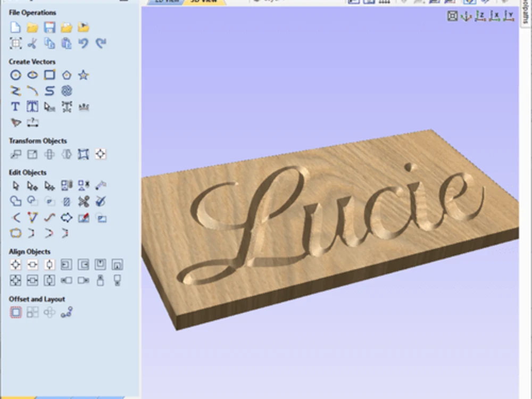Switch to Node Editing cursor tool
This screenshot has height=399, width=532.
click(x=32, y=186)
